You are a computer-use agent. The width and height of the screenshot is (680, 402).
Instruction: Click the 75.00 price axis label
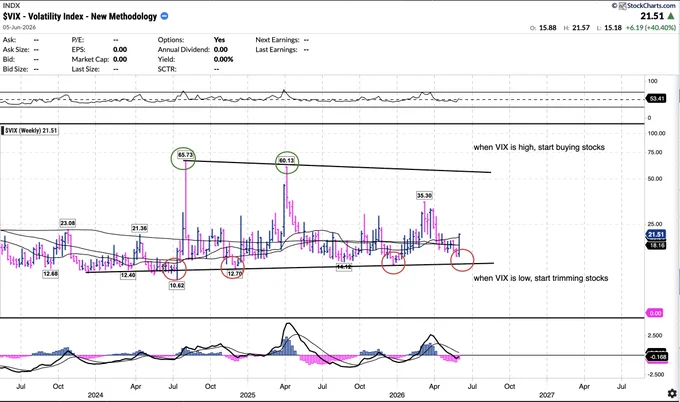pos(655,152)
